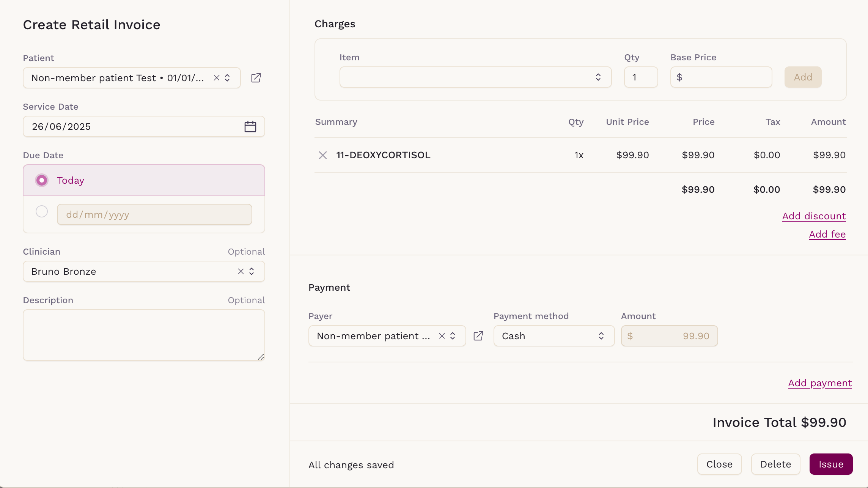This screenshot has height=488, width=868.
Task: Issue the invoice
Action: [831, 464]
